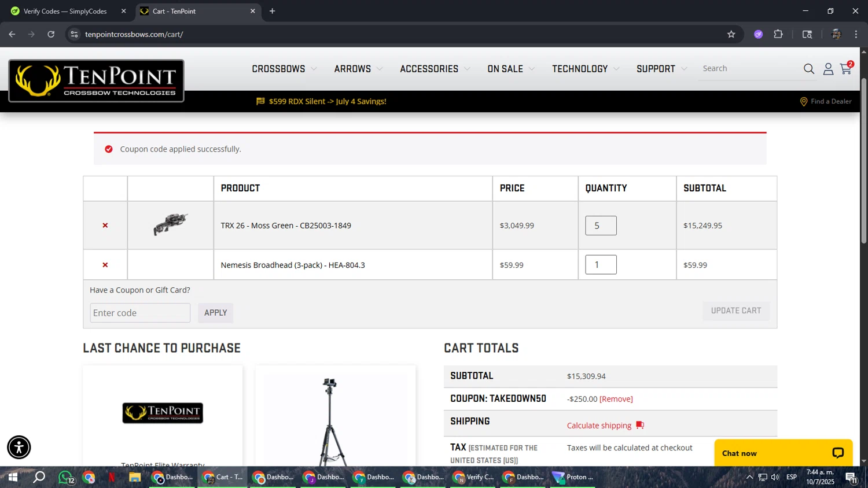Close the Verify Codes SimplyCodes tab
The width and height of the screenshot is (868, 488).
point(123,11)
